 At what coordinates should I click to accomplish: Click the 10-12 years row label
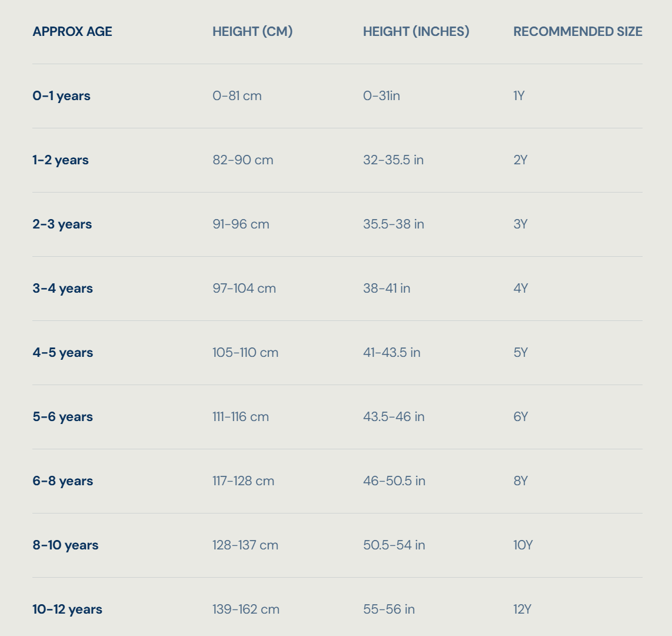click(67, 609)
